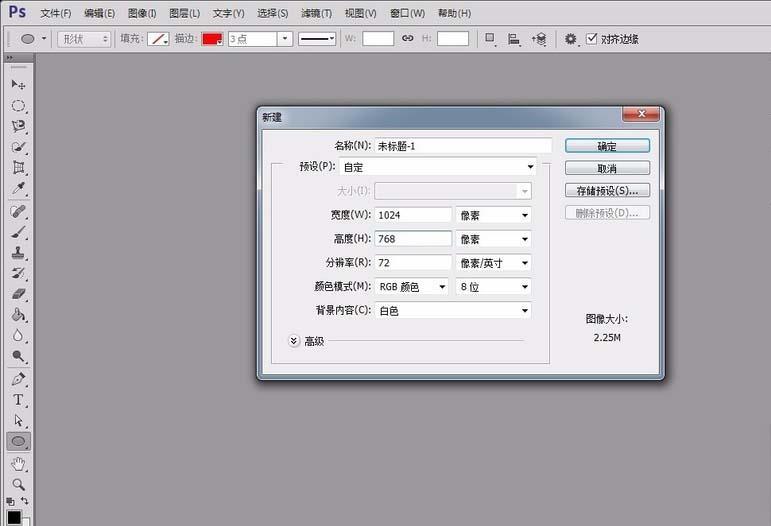Click the 确定 button

pos(607,146)
